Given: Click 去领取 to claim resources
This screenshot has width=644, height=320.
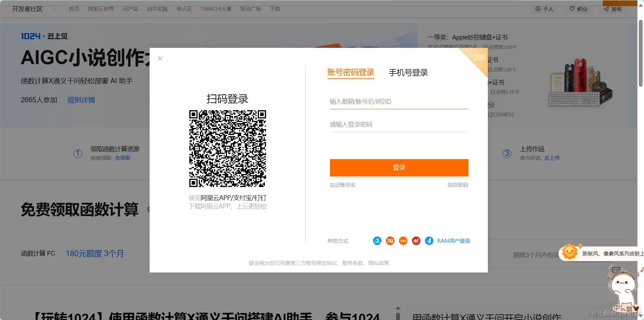Looking at the screenshot, I should [x=122, y=158].
